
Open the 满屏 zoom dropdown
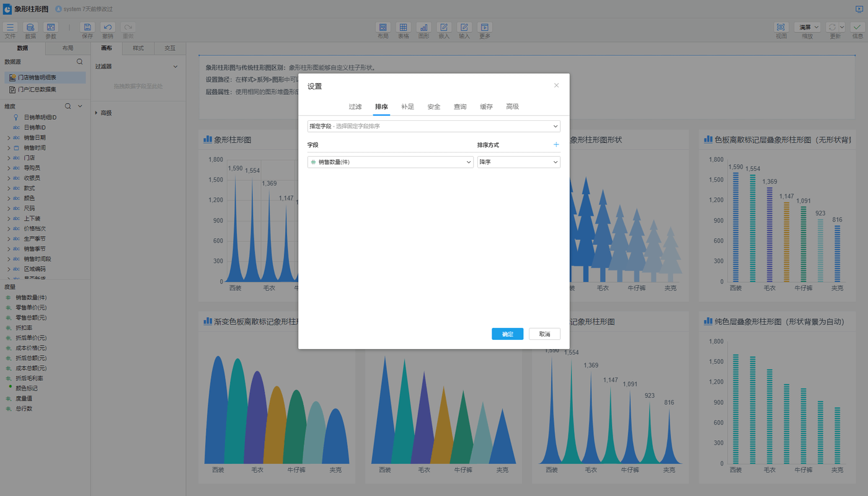tap(807, 27)
